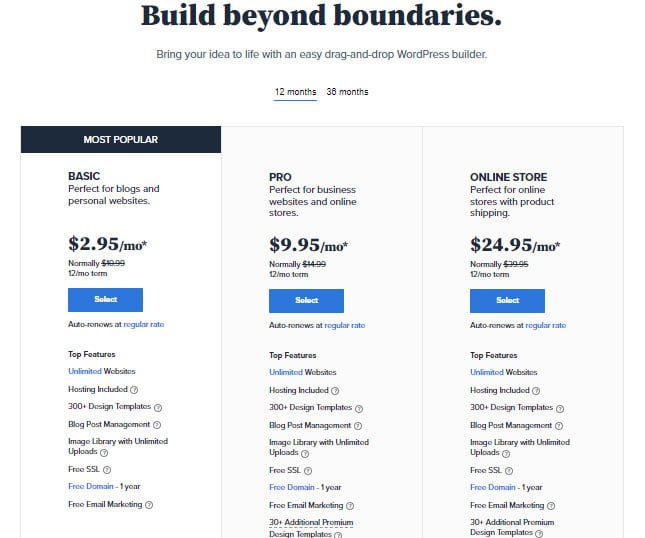Click info icon next to Basic 300+ Design Templates

[x=157, y=408]
